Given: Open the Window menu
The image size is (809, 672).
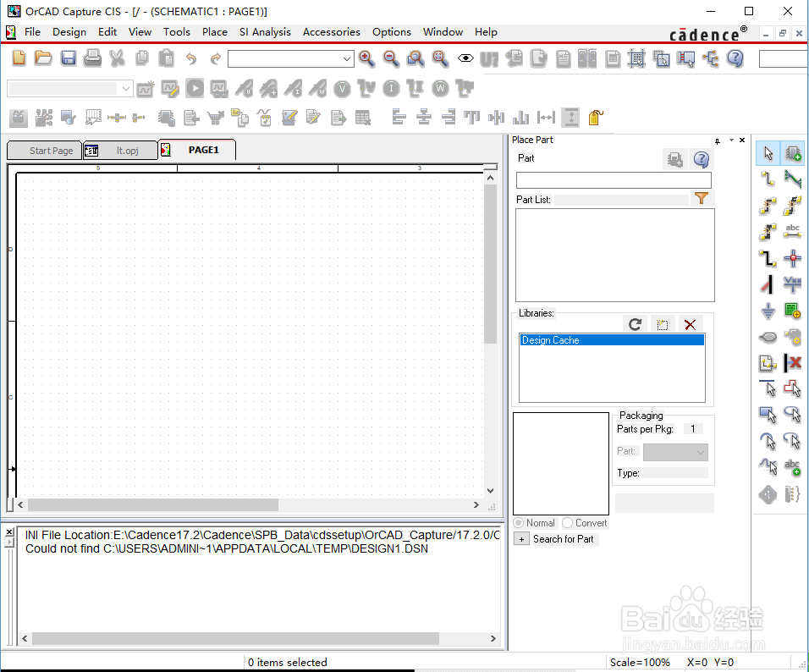Looking at the screenshot, I should (443, 32).
